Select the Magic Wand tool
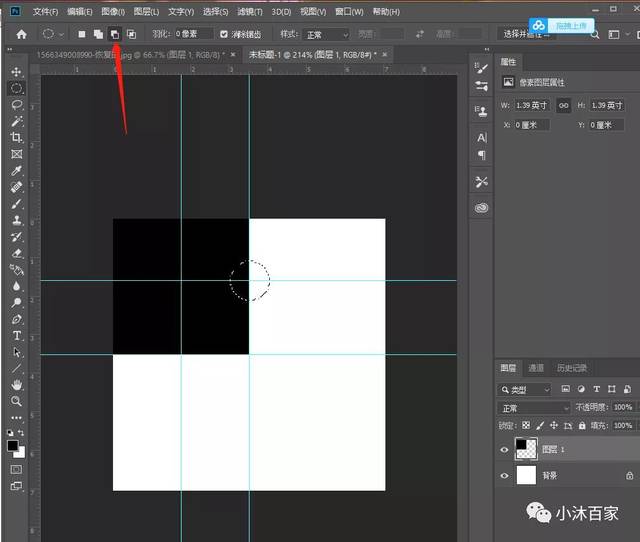The height and width of the screenshot is (542, 640). [x=17, y=121]
